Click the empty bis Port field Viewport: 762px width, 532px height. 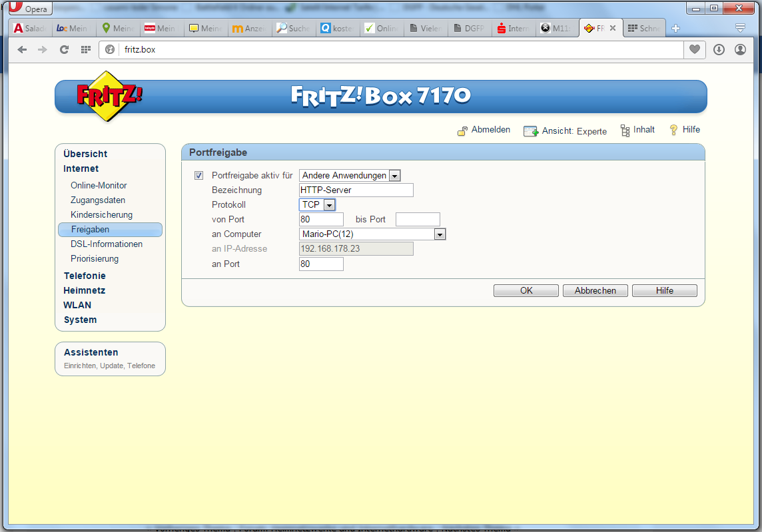click(418, 220)
